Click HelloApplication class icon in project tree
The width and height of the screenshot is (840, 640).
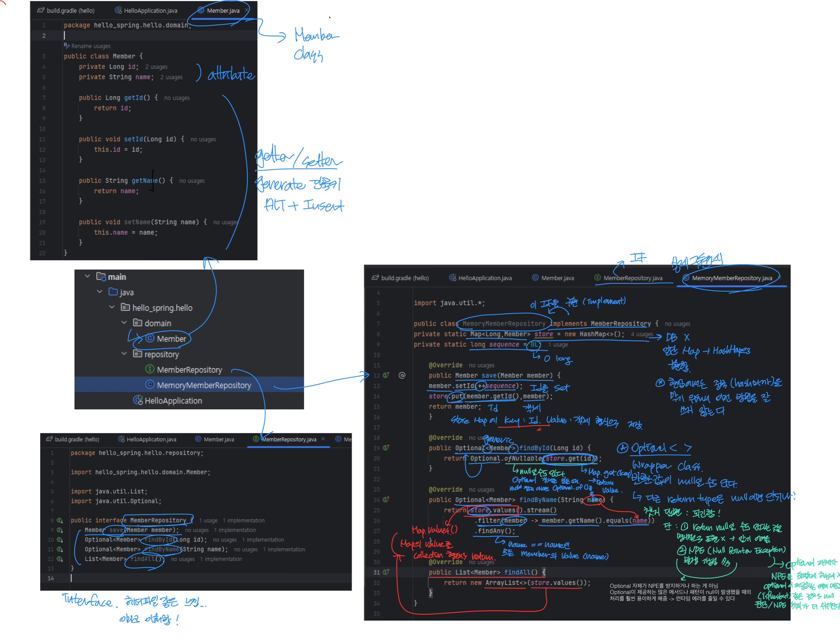[x=138, y=400]
